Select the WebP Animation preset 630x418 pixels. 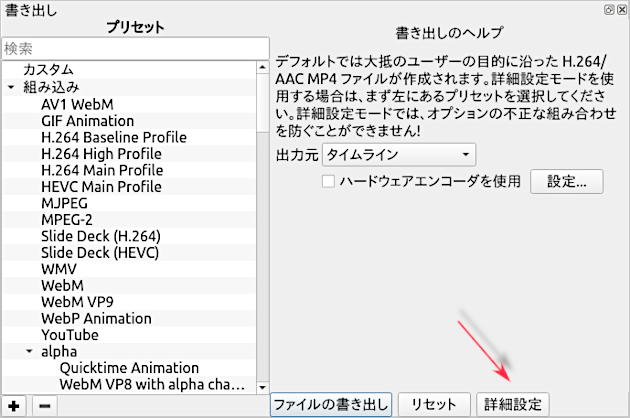96,318
